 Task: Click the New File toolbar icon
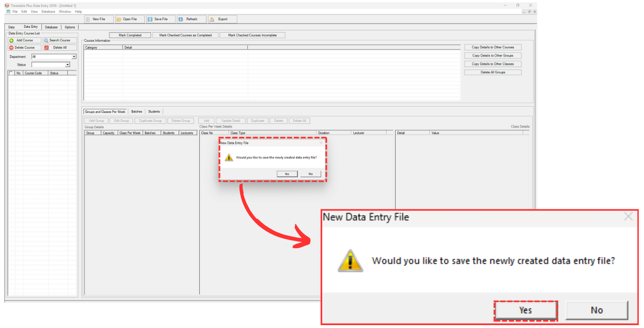click(88, 19)
